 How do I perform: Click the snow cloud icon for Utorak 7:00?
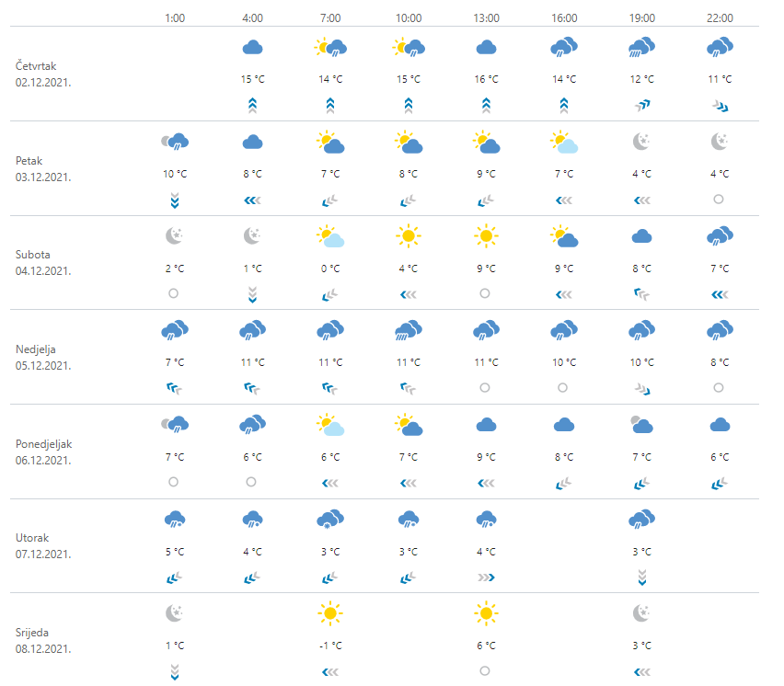tap(330, 520)
